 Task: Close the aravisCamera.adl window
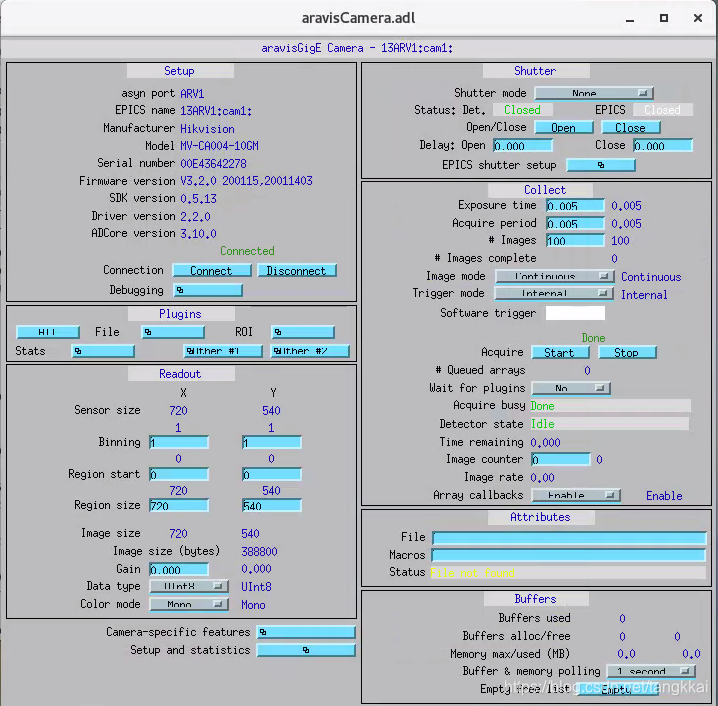click(x=698, y=18)
